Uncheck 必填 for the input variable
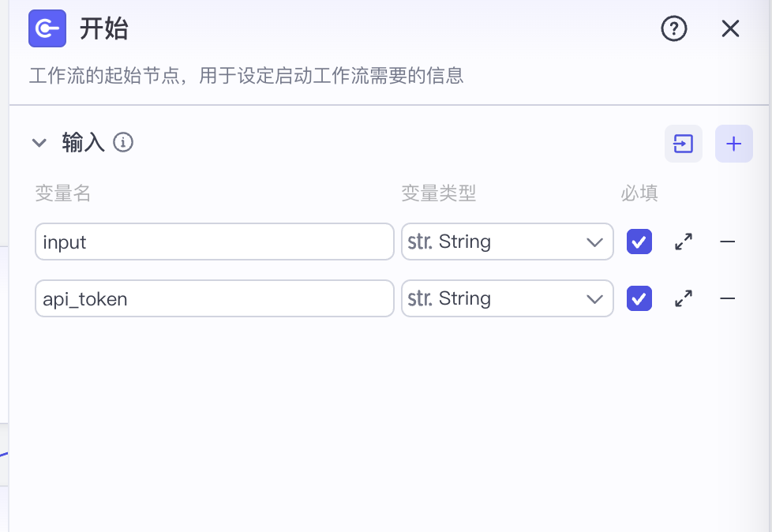The image size is (772, 532). 639,242
